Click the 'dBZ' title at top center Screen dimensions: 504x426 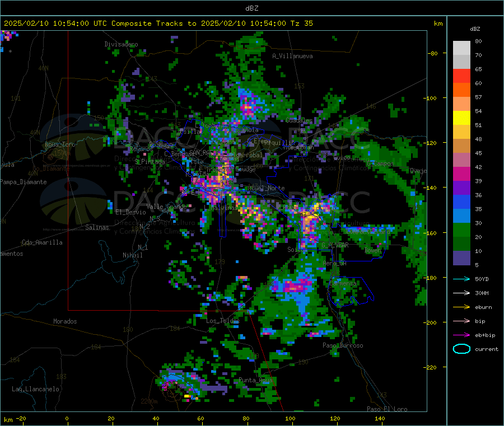pyautogui.click(x=251, y=8)
